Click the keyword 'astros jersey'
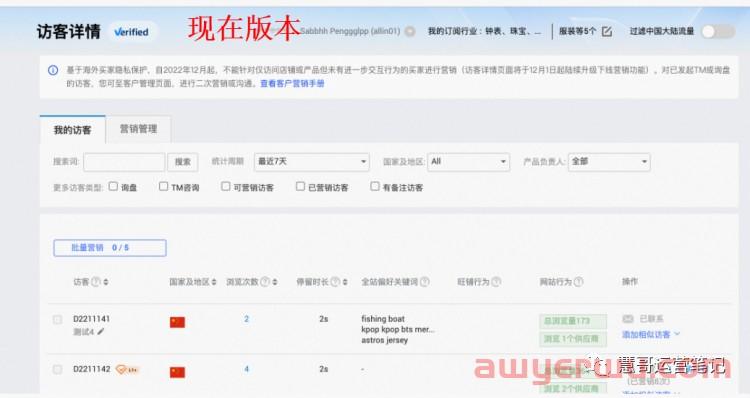Viewport: 750px width, 398px height. click(x=385, y=340)
